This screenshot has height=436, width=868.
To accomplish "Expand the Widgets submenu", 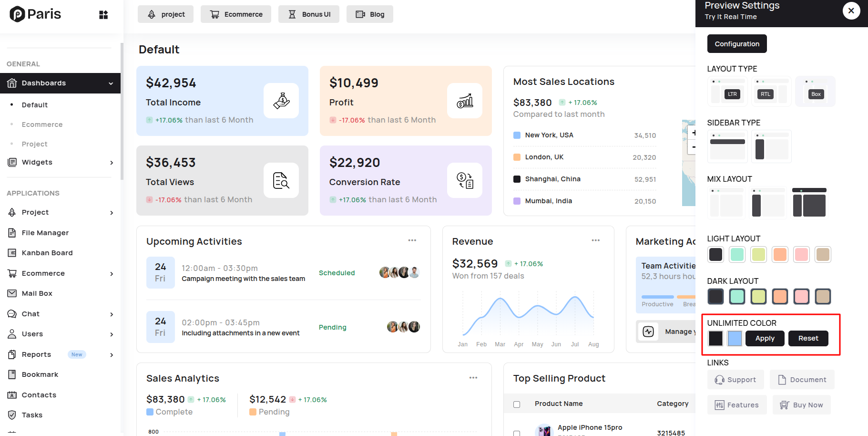I will point(112,163).
